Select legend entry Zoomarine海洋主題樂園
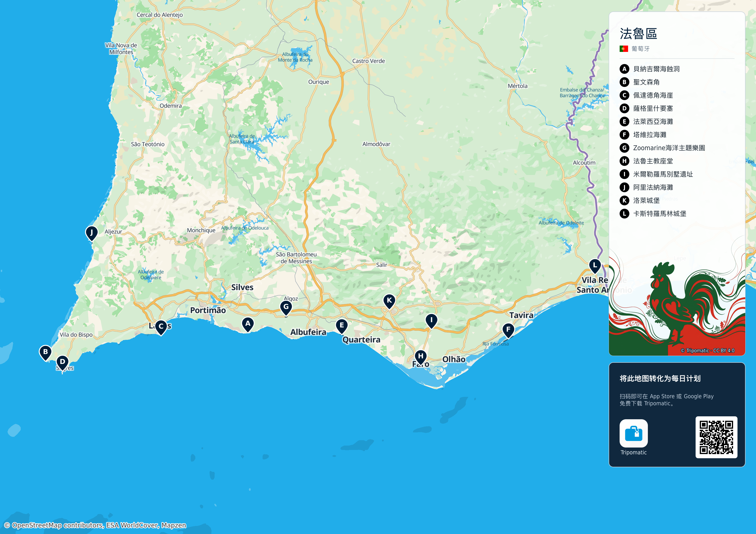Screen dimensions: 756x534 [669, 148]
